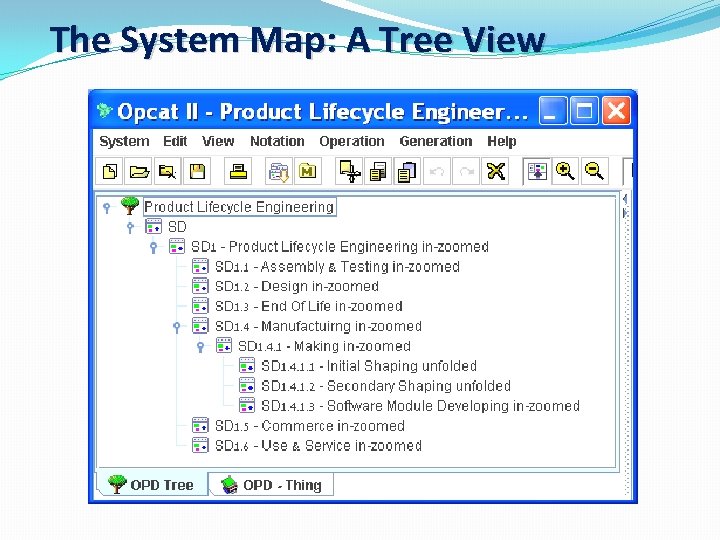The height and width of the screenshot is (540, 720).
Task: Click the diagram icon of SD1.2 Design
Action: pos(200,286)
